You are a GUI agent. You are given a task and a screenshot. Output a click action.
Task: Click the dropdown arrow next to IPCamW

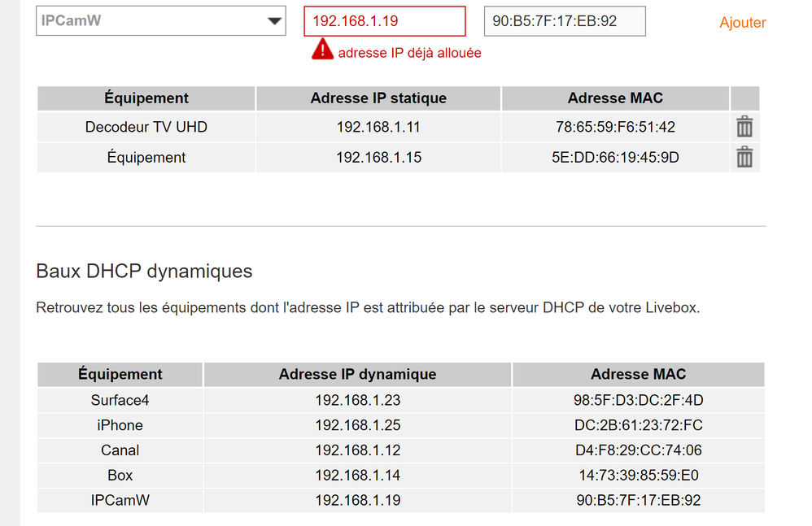276,20
